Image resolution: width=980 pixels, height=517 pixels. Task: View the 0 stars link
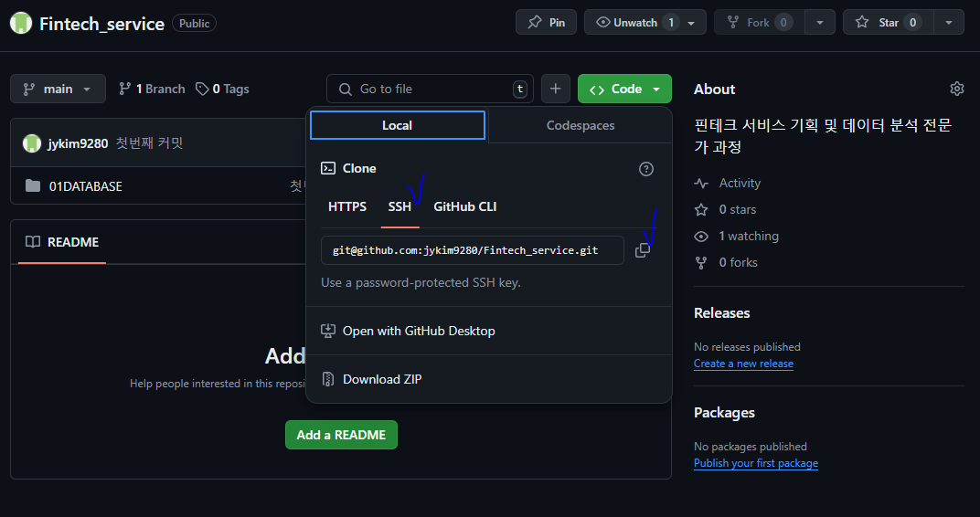738,210
